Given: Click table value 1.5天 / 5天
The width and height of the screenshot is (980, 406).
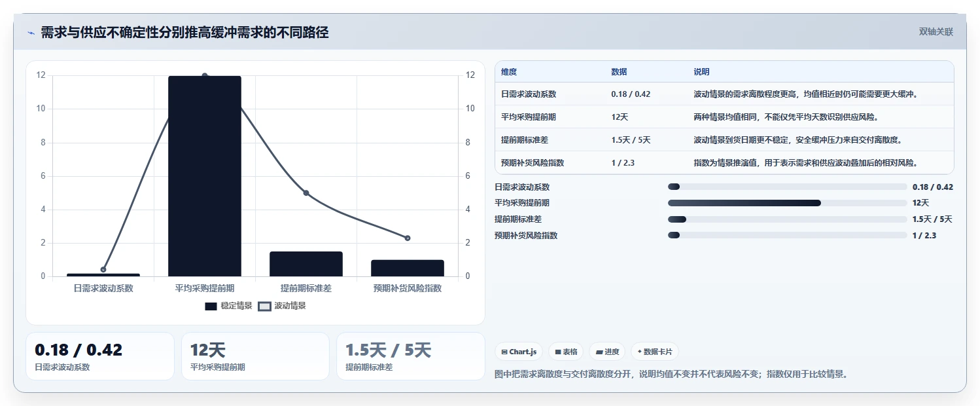Looking at the screenshot, I should pyautogui.click(x=631, y=139).
